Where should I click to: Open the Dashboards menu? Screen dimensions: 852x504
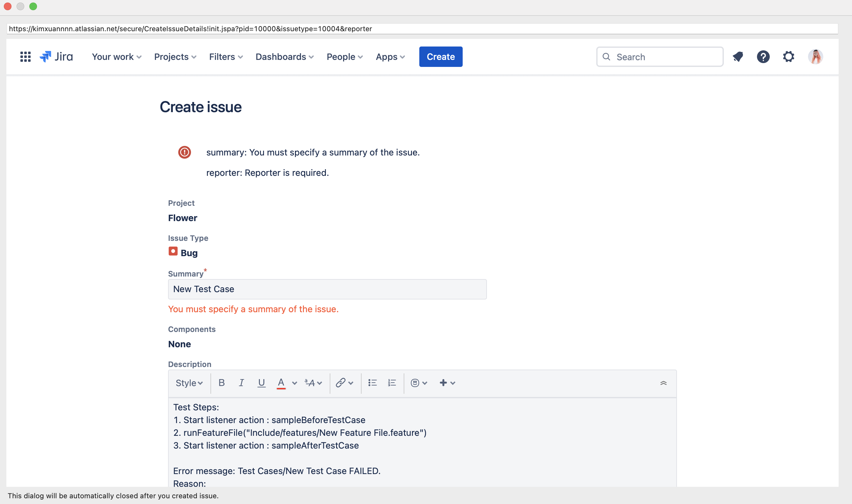point(284,57)
